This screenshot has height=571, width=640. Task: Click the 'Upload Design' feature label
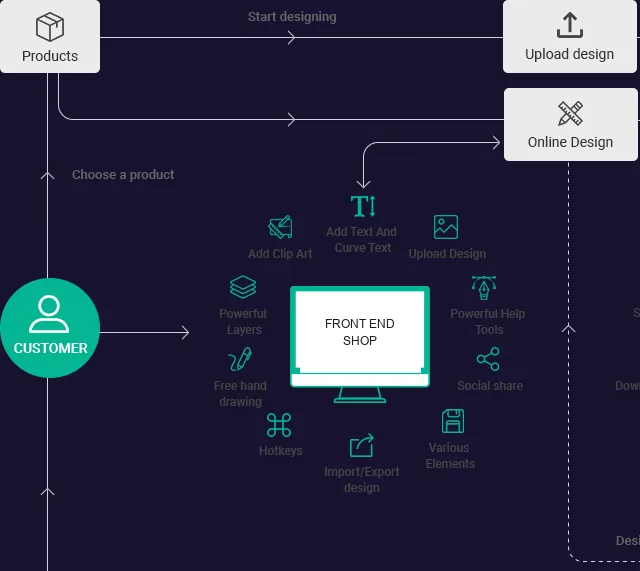click(x=447, y=254)
